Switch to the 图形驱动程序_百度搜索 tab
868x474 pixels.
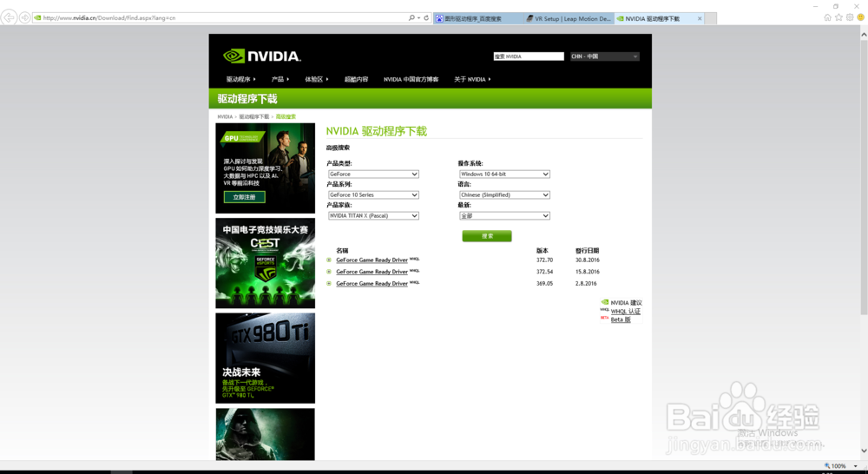478,18
